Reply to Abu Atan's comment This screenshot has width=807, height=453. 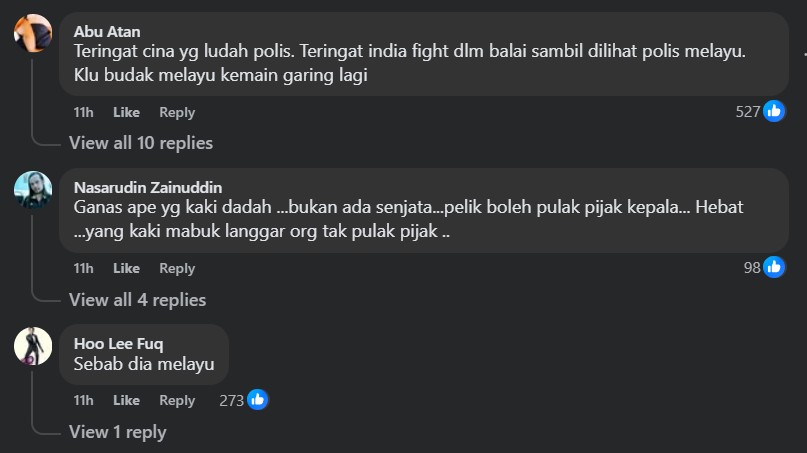pos(177,112)
